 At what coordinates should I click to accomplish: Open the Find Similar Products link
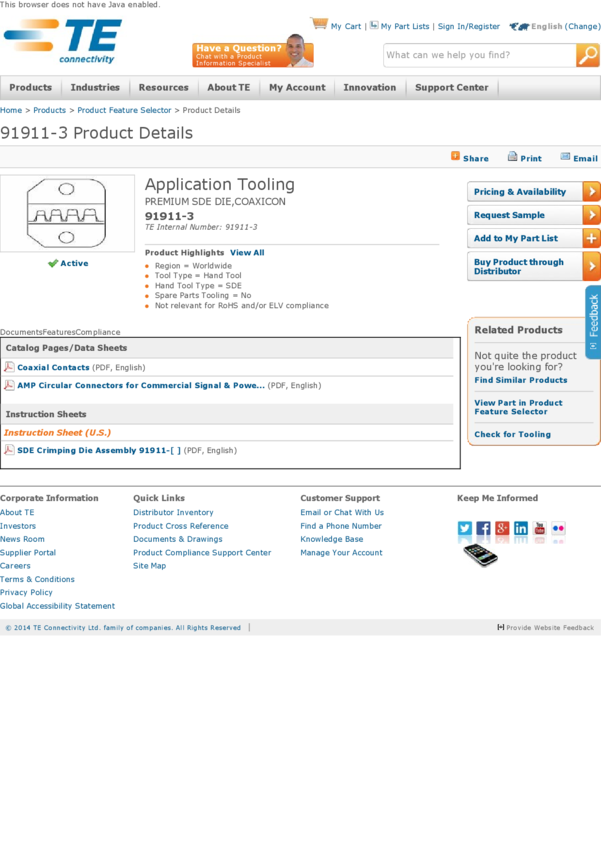(x=520, y=380)
